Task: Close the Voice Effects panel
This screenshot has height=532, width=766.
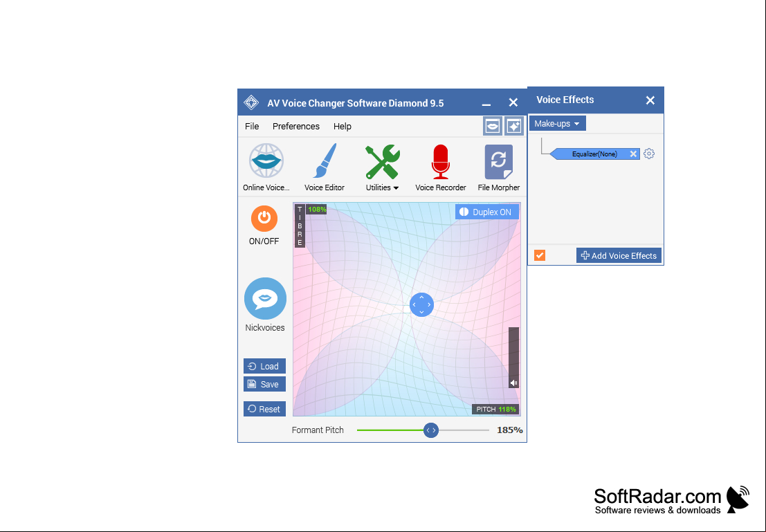Action: [650, 100]
